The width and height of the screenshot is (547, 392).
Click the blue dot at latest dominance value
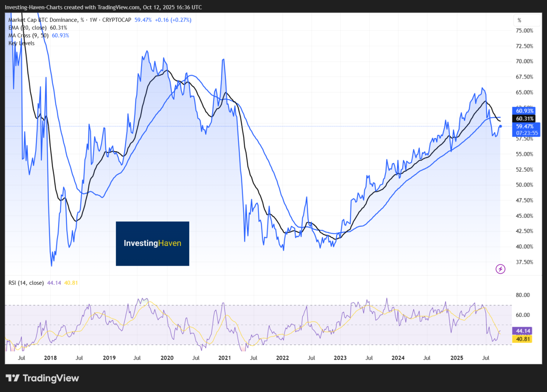click(x=500, y=126)
